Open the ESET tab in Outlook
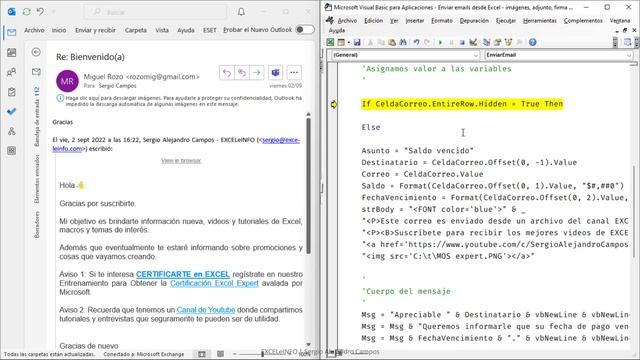 coord(209,30)
